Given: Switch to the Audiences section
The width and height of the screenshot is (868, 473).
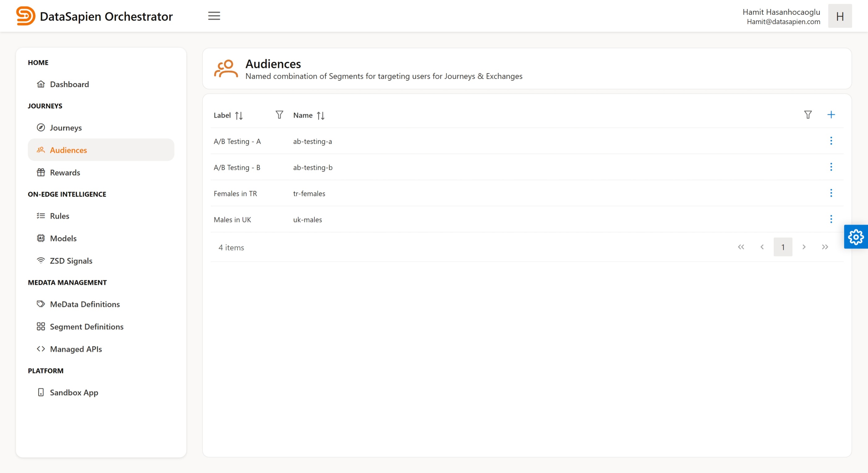Looking at the screenshot, I should (x=68, y=150).
